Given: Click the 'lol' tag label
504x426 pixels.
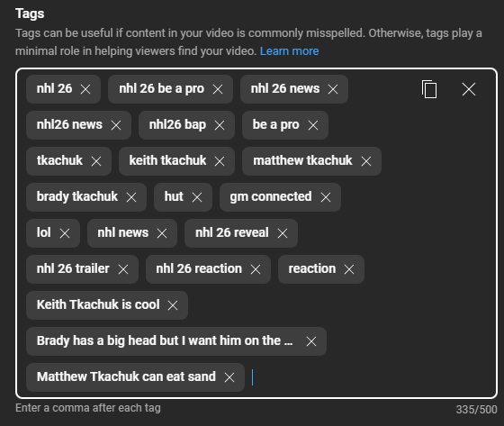Looking at the screenshot, I should click(x=44, y=232).
